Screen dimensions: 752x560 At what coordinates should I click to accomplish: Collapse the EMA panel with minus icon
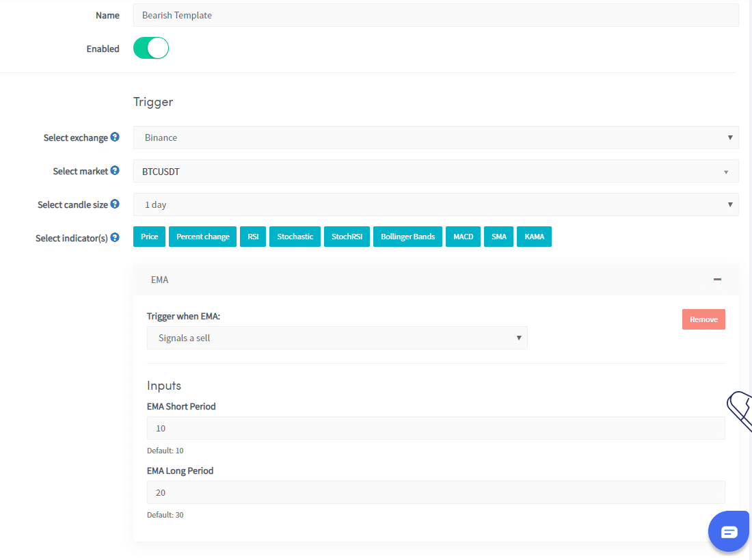coord(717,279)
